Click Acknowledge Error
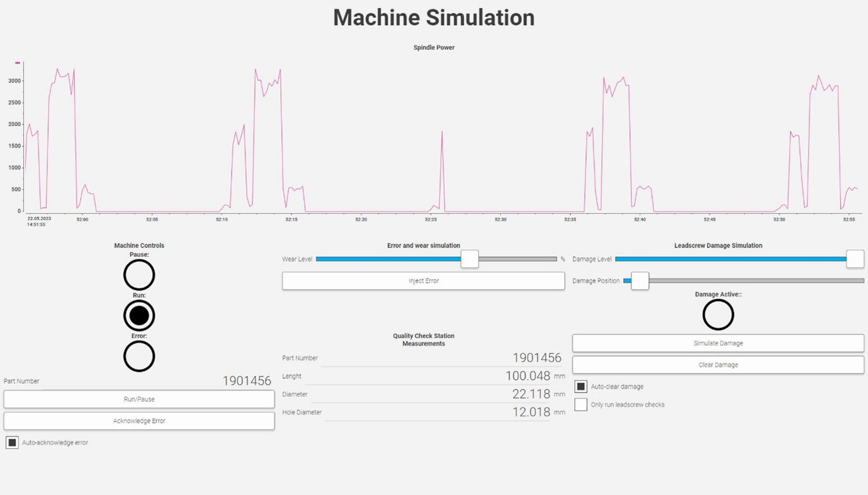This screenshot has height=495, width=868. coord(138,421)
